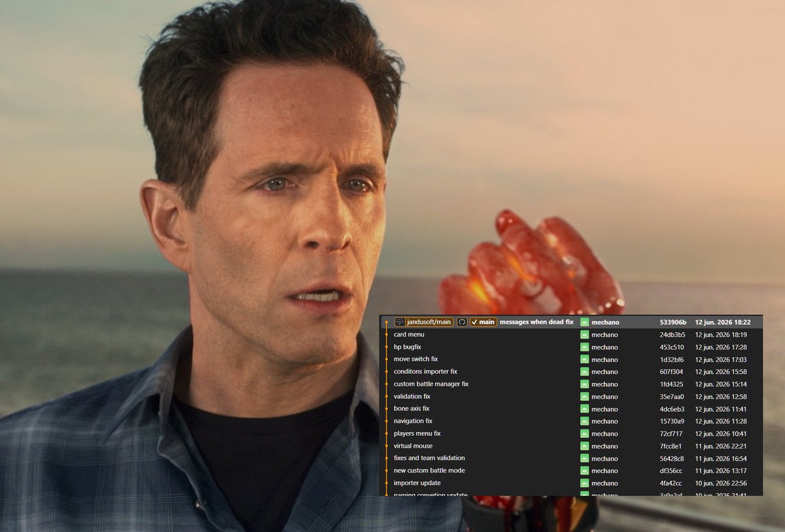This screenshot has height=532, width=785.
Task: Select the 'conditons importer fix' commit
Action: pos(425,372)
